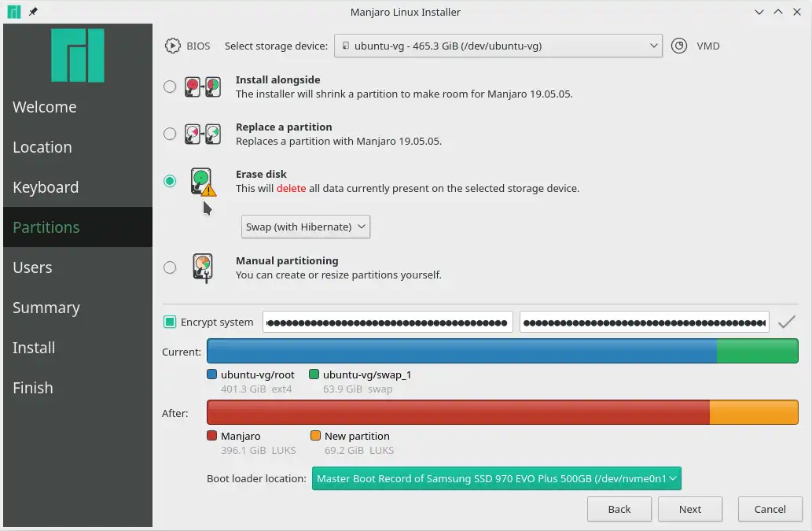
Task: Click the Manual partitioning disk icon
Action: (x=203, y=267)
